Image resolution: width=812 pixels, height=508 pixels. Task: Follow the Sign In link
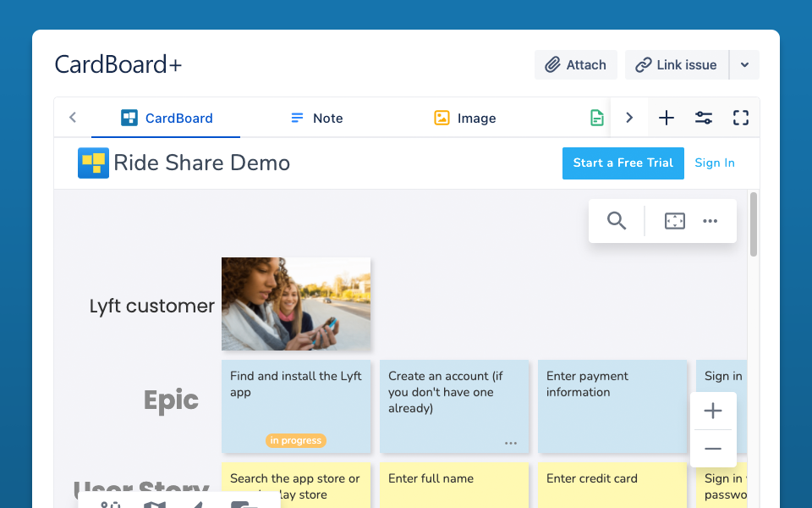tap(715, 163)
